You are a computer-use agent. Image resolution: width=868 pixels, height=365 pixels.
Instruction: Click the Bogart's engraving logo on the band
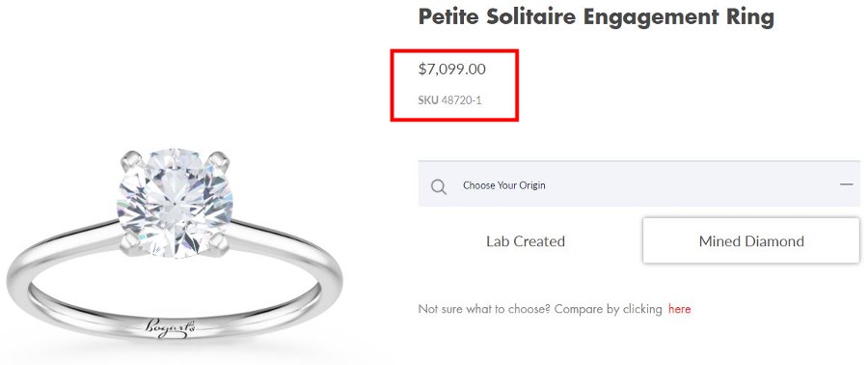[171, 326]
